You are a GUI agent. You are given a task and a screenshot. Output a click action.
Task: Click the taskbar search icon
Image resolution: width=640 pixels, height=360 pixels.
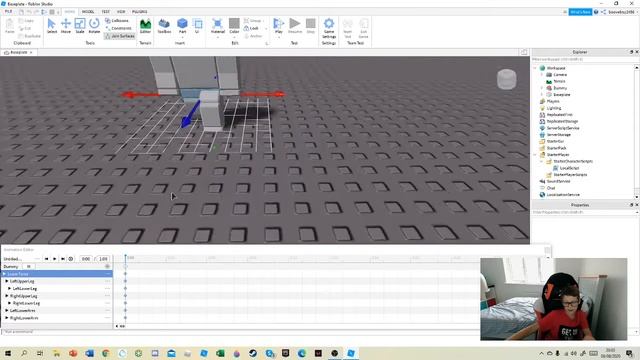(x=24, y=353)
